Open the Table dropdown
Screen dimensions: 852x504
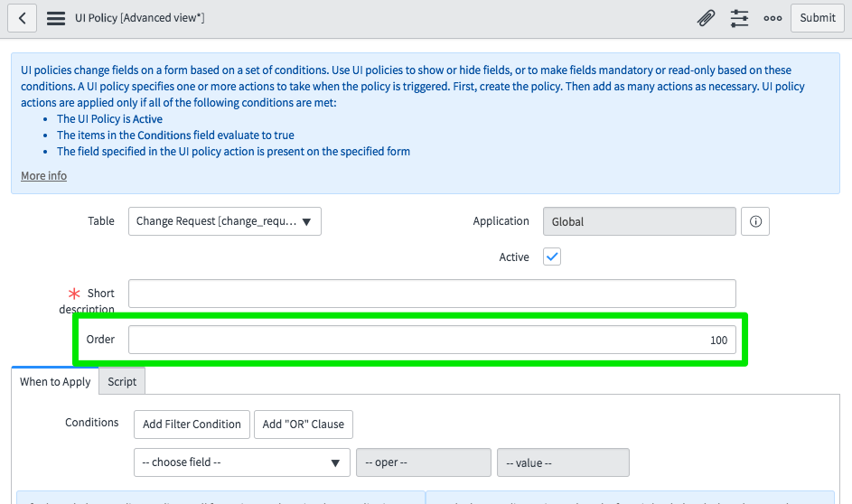(224, 221)
